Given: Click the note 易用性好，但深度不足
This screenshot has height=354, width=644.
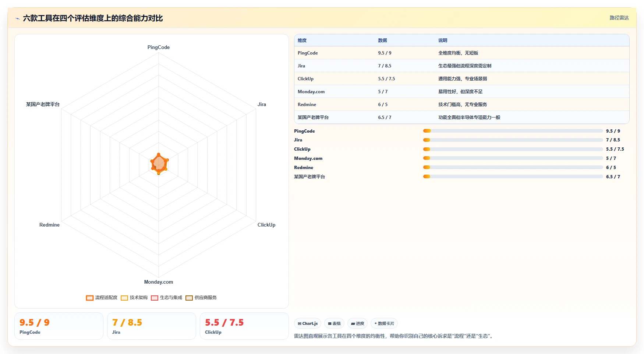Looking at the screenshot, I should coord(460,92).
